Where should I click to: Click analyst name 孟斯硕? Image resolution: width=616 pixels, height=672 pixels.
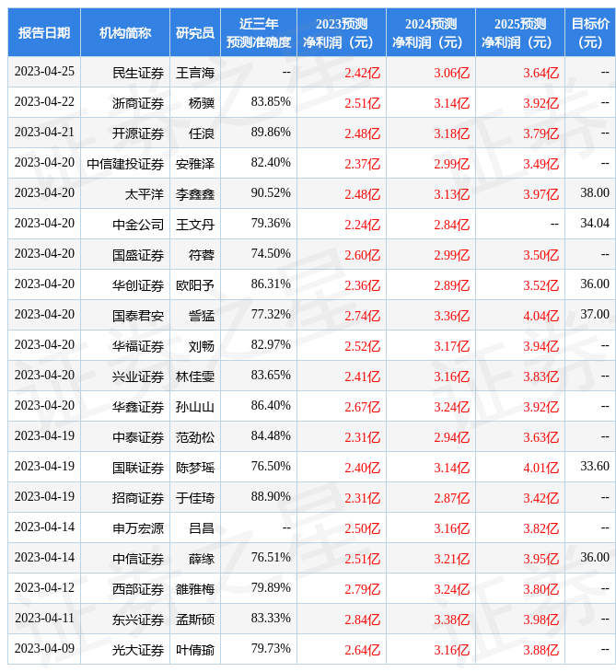pos(195,620)
